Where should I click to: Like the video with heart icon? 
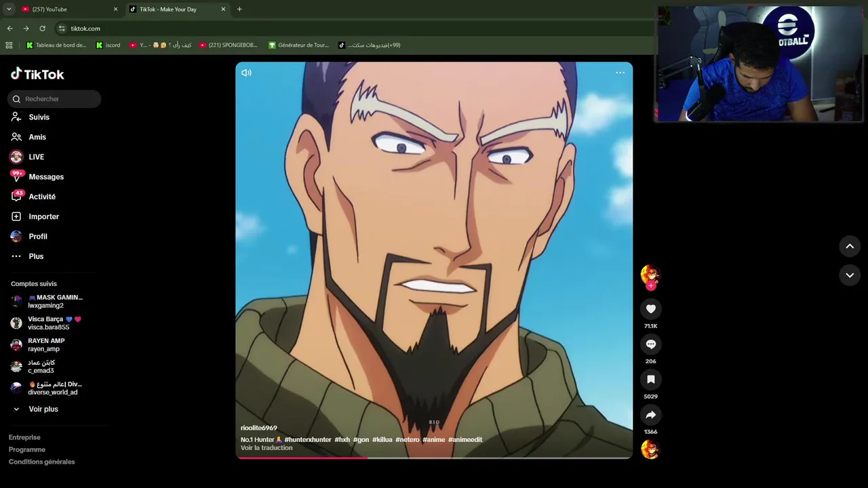(x=650, y=309)
